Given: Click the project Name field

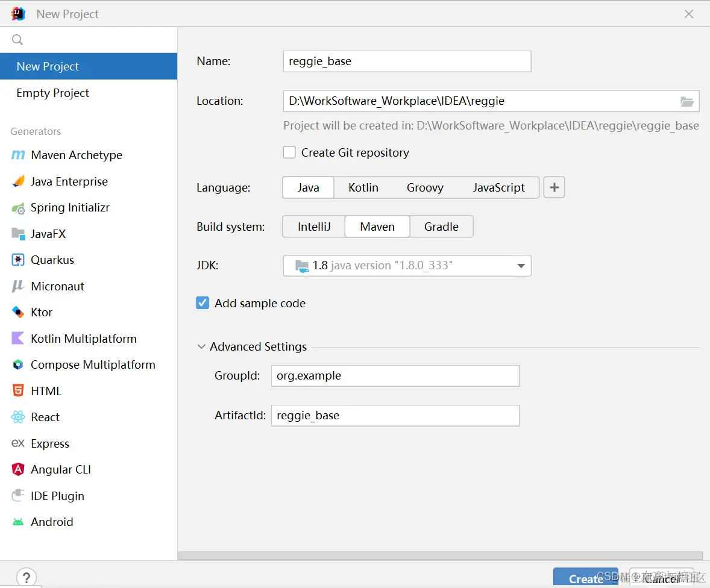Looking at the screenshot, I should tap(407, 61).
